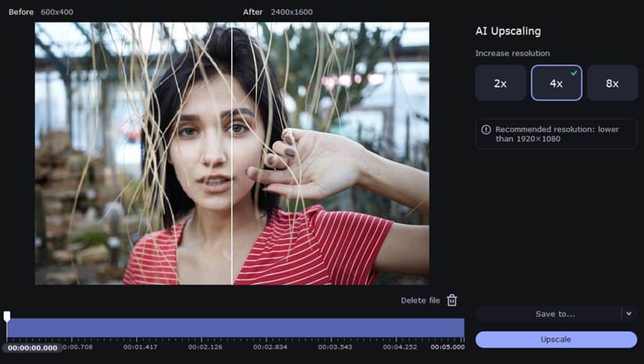Viewport: 644px width, 364px height.
Task: Click the before/after split divider line
Action: pos(232,156)
